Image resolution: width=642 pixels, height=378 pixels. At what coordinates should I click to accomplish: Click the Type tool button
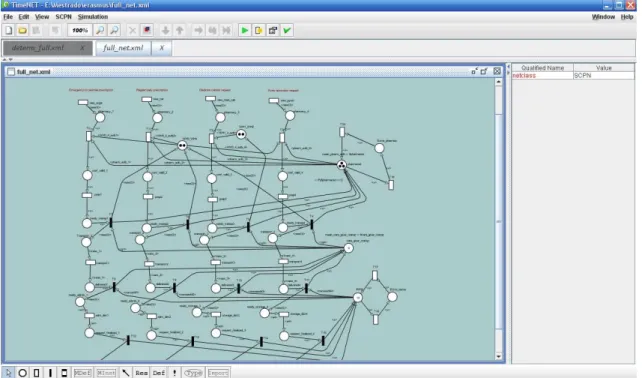[x=193, y=373]
